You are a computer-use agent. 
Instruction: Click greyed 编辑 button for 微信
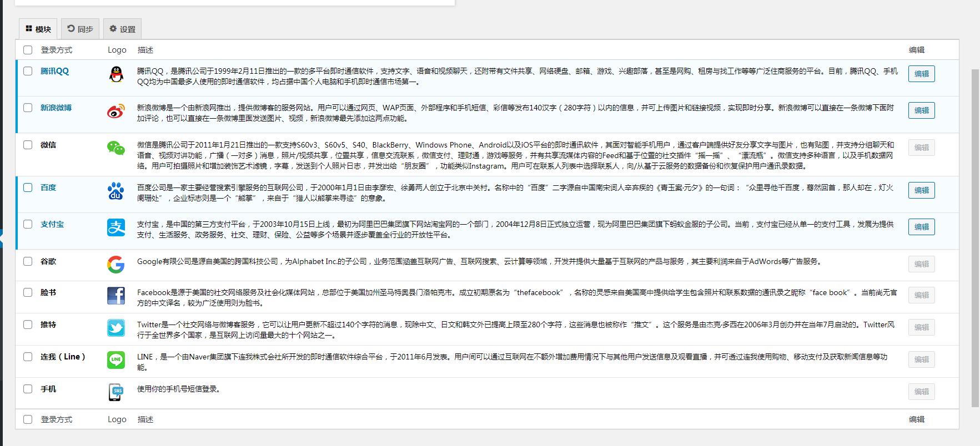922,148
